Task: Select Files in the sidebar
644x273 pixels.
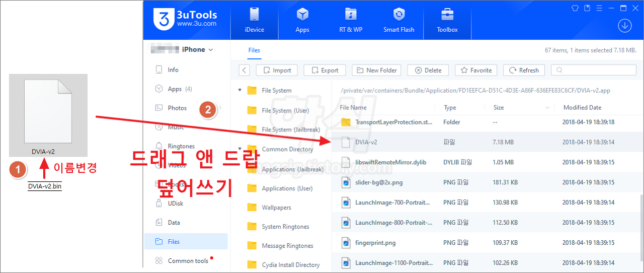Action: point(186,242)
